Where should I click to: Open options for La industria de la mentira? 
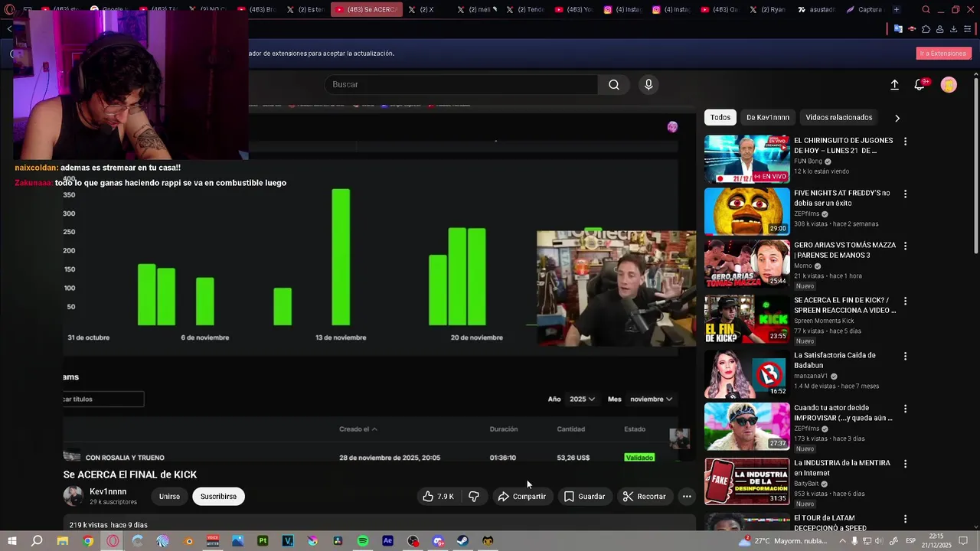click(x=905, y=464)
